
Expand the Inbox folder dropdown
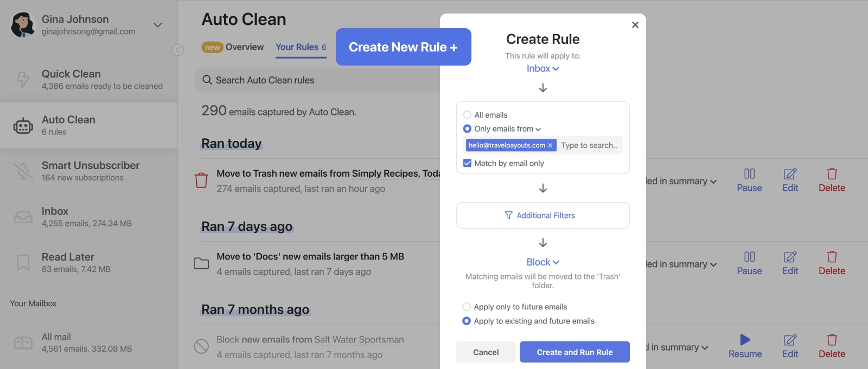[x=542, y=69]
